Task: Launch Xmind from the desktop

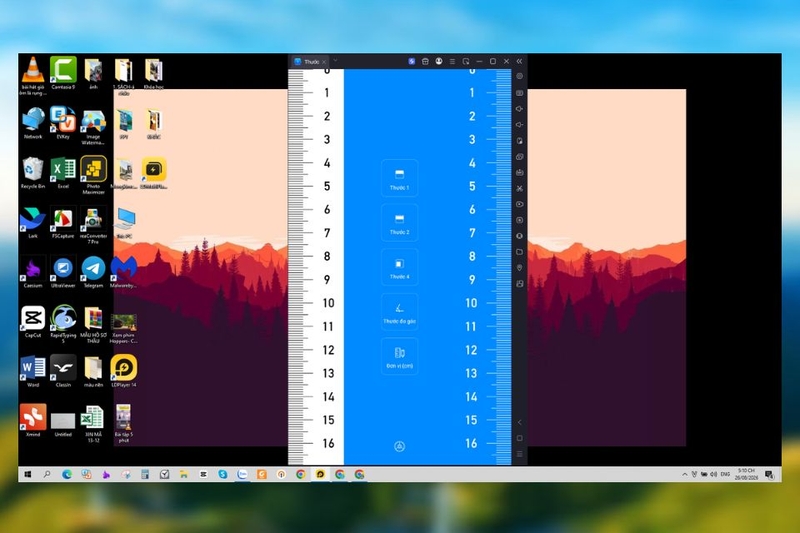Action: (33, 421)
